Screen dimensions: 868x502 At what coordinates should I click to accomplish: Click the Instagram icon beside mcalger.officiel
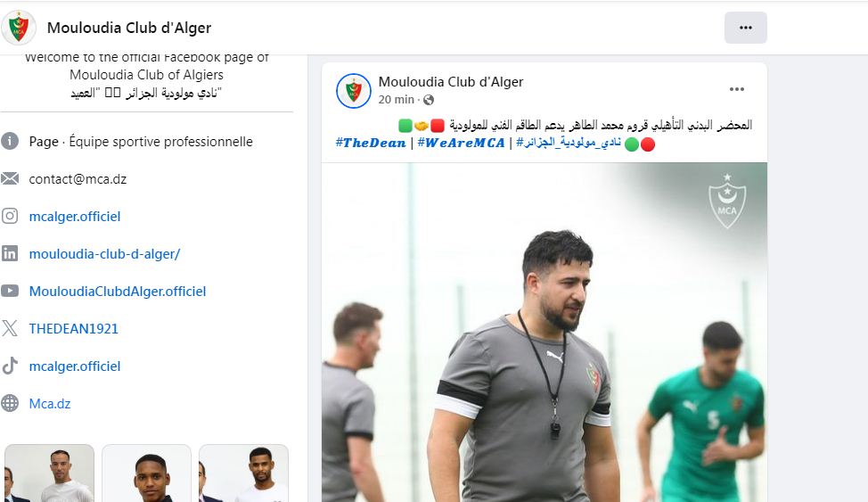point(10,216)
